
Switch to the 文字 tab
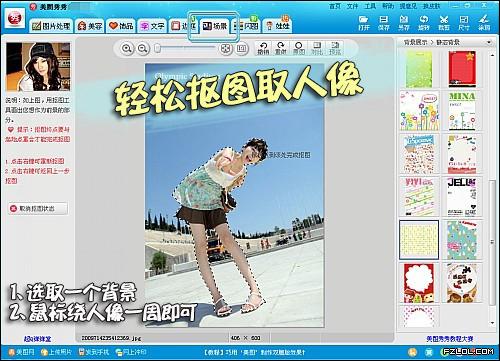152,26
